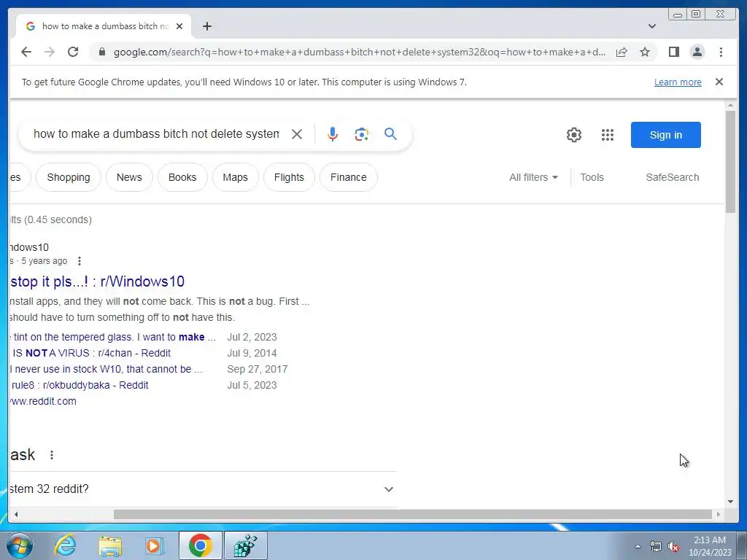
Task: Share this page using the share icon
Action: tap(622, 52)
